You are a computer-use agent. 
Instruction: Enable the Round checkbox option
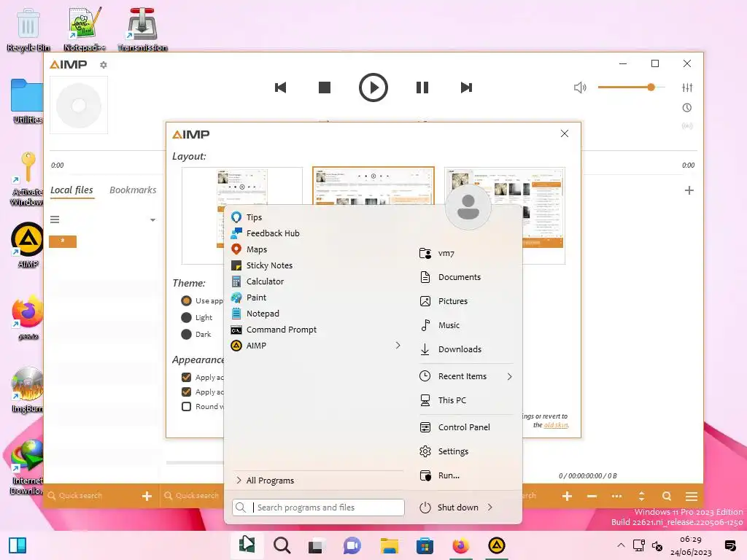[x=186, y=407]
